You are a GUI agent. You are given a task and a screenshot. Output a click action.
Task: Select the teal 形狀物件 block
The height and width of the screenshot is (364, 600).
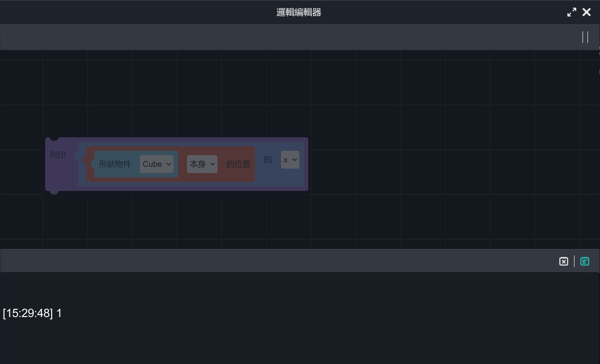coord(115,164)
